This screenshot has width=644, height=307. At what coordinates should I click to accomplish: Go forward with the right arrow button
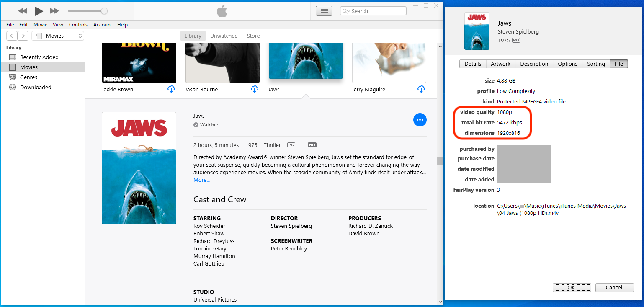point(23,36)
